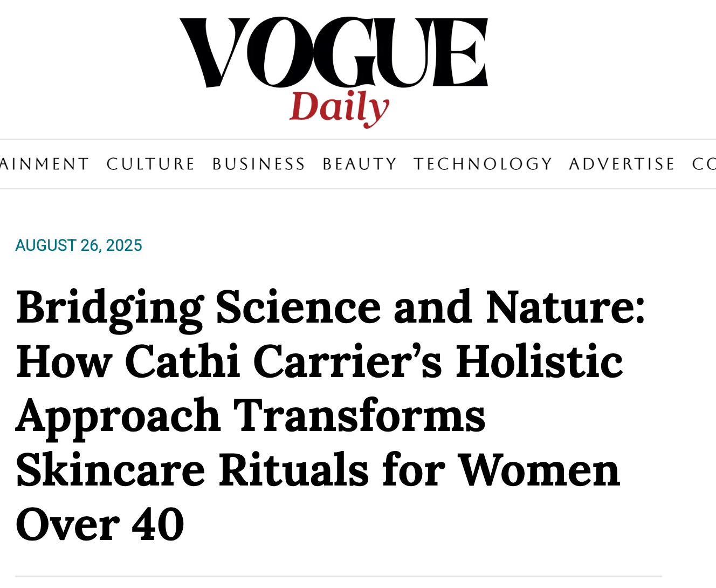Click the word Science in the headline
The width and height of the screenshot is (716, 588).
[298, 307]
